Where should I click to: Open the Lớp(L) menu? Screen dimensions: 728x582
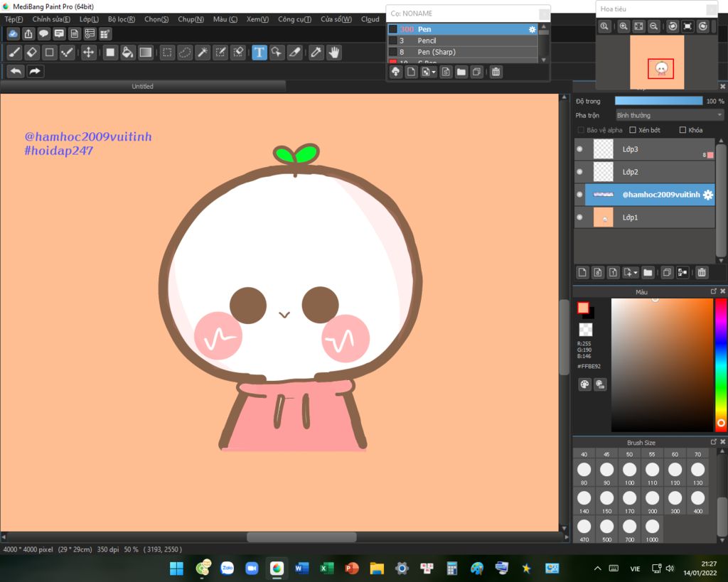tap(89, 19)
